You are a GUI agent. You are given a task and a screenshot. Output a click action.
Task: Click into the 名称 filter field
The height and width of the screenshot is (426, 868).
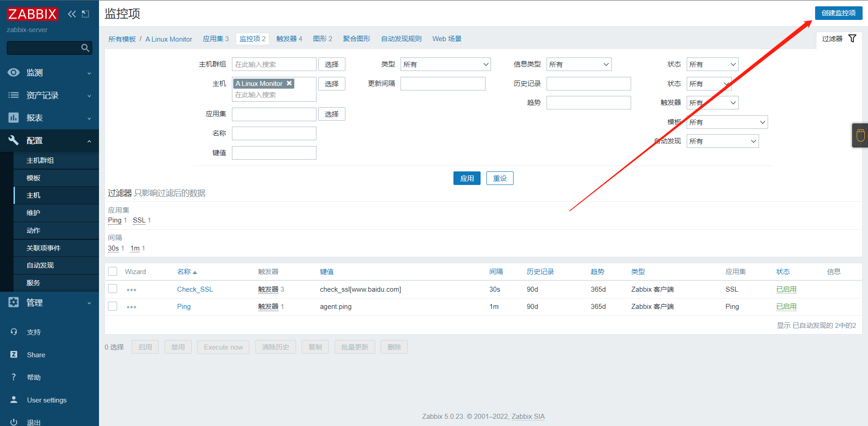(274, 133)
